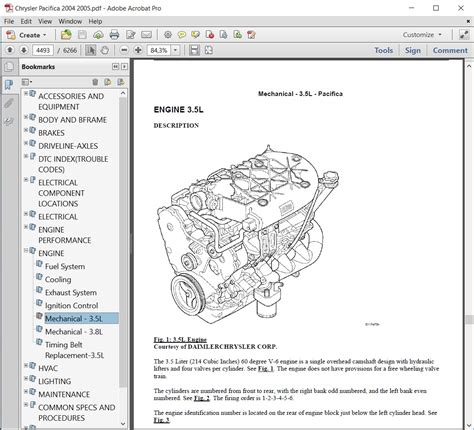Click the fit full page icon
Viewport: 474px width, 430px height.
click(209, 50)
